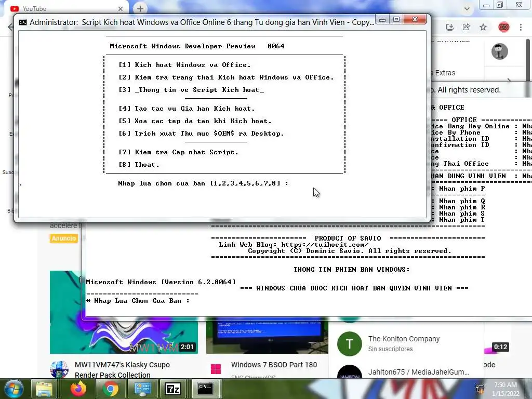
Task: Click option [2] Kiem tra trang thai Kich hoat
Action: click(x=226, y=77)
